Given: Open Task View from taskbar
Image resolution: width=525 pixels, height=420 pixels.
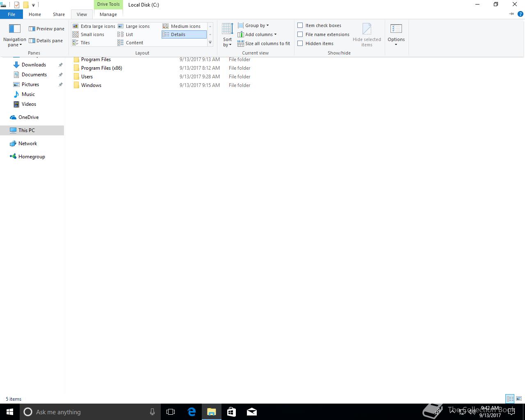Looking at the screenshot, I should pos(171,412).
